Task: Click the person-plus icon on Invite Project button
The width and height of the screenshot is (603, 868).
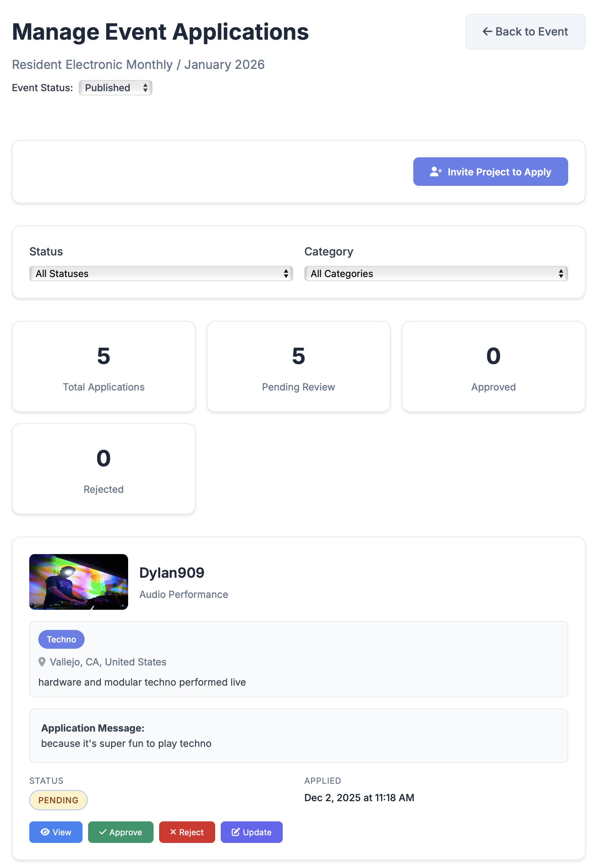Action: point(436,172)
